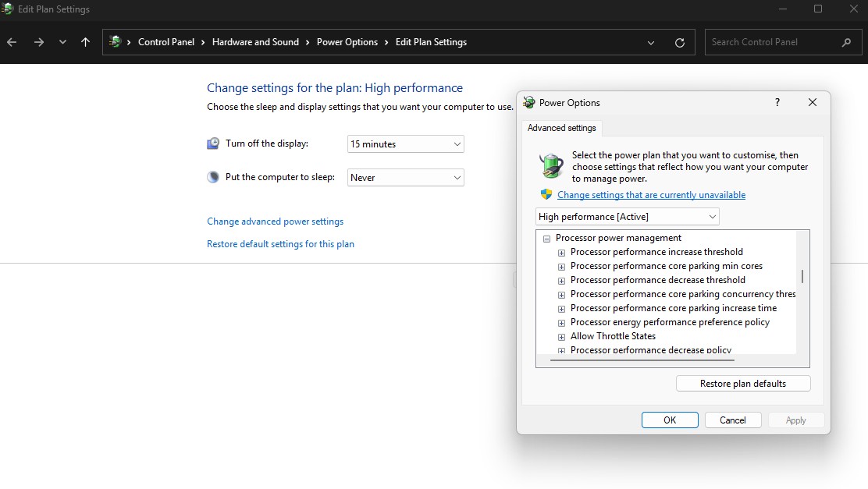Click the Power Options help question mark

pyautogui.click(x=777, y=102)
